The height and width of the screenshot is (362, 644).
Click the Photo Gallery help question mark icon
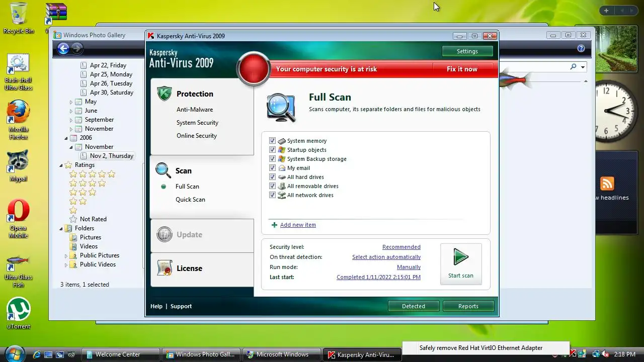tap(581, 49)
